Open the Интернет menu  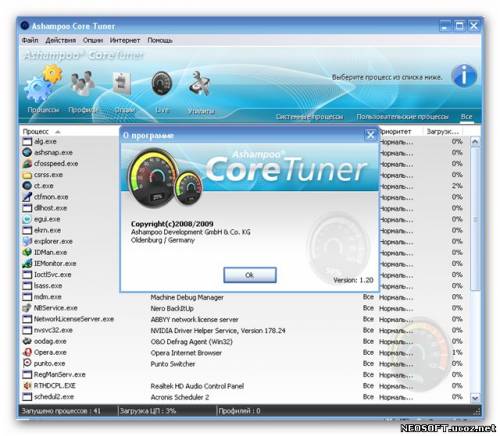click(125, 40)
